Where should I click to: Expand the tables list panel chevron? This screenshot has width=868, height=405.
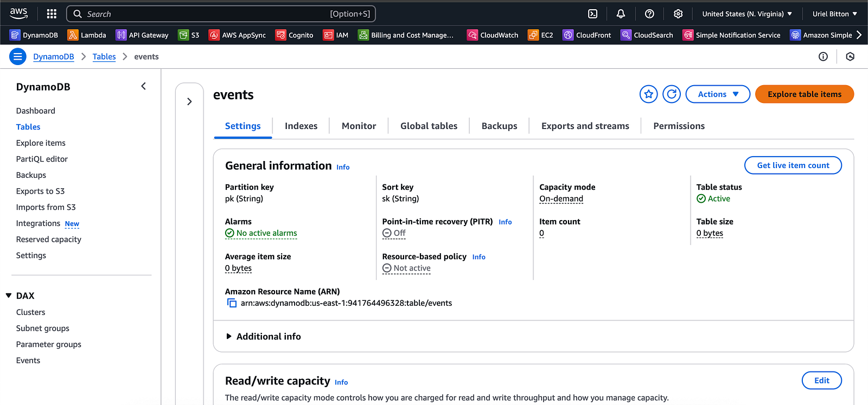point(189,101)
